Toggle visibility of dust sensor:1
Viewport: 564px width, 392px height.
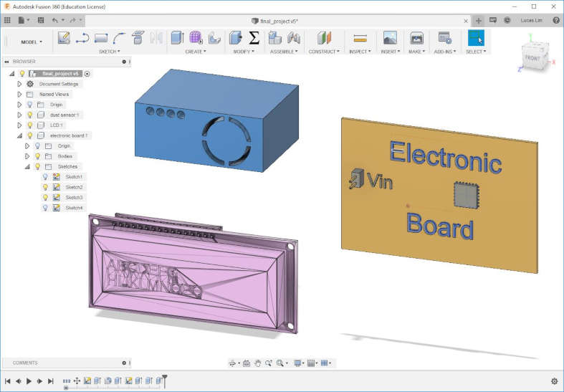click(30, 115)
